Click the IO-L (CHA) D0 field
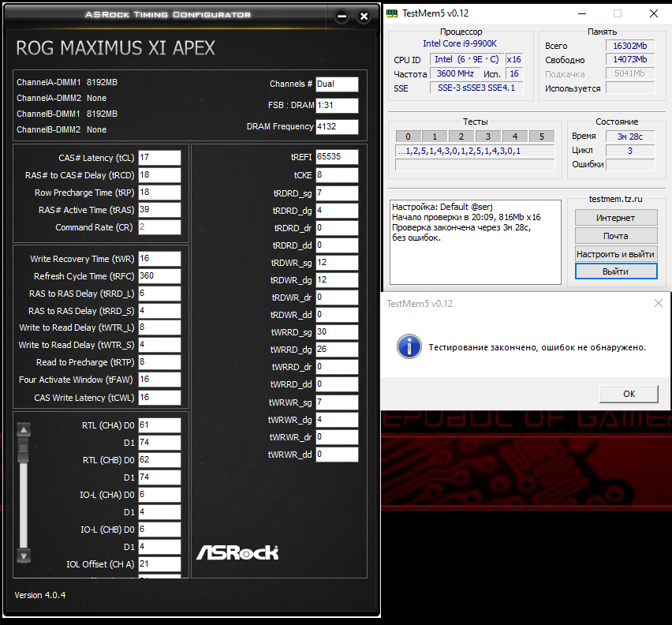Image resolution: width=672 pixels, height=625 pixels. click(159, 495)
